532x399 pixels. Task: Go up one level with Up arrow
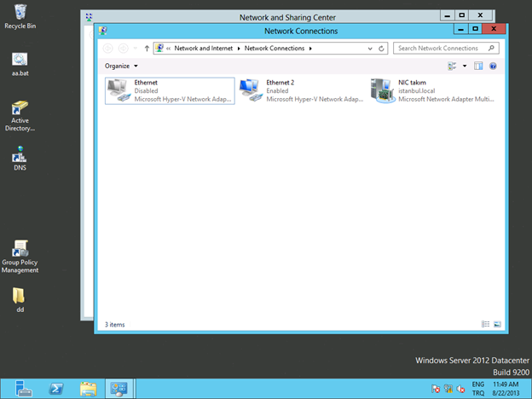coord(147,49)
